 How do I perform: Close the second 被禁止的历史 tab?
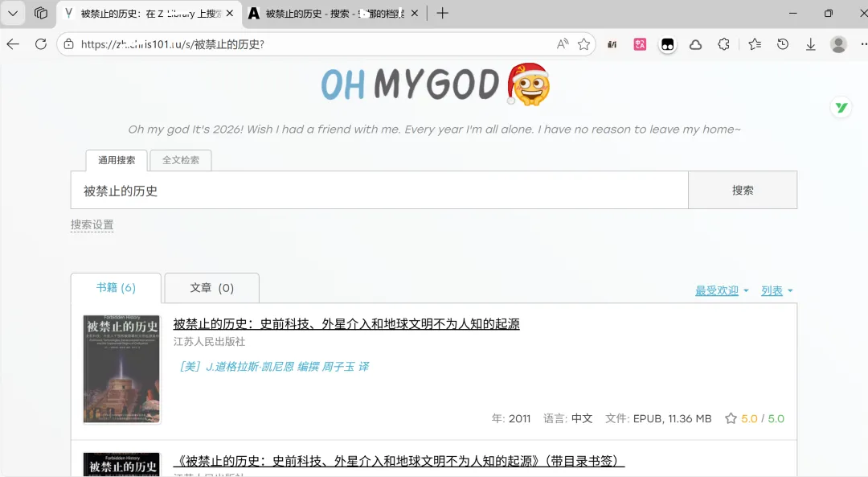tap(415, 14)
